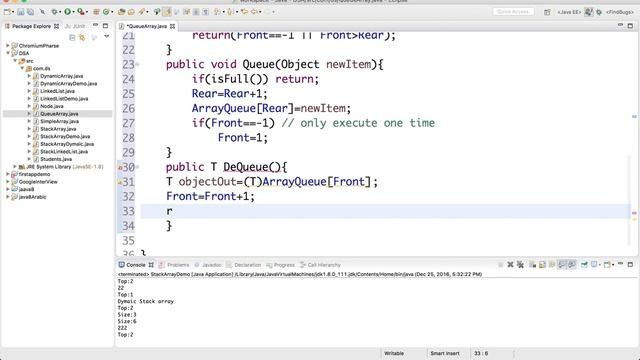Open the Run button dropdown arrow
This screenshot has width=640, height=360.
tap(73, 12)
